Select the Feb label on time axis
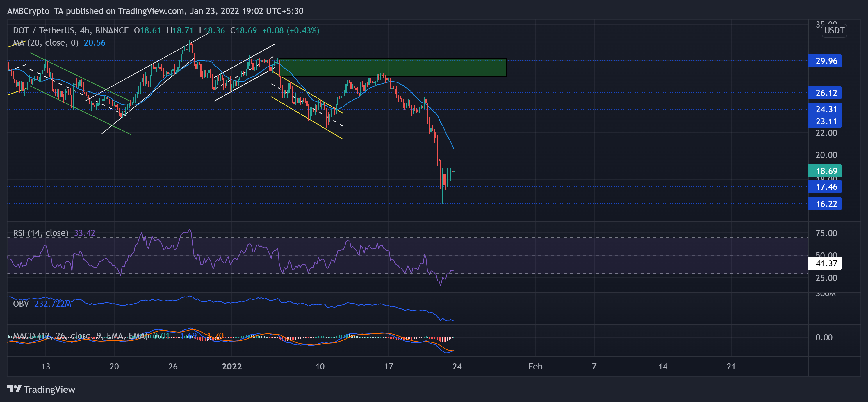868x402 pixels. pos(536,367)
